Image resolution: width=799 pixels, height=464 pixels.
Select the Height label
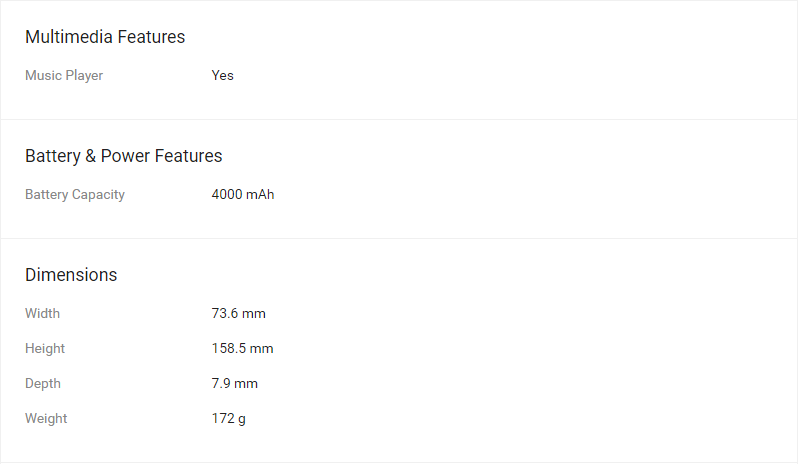tap(45, 348)
